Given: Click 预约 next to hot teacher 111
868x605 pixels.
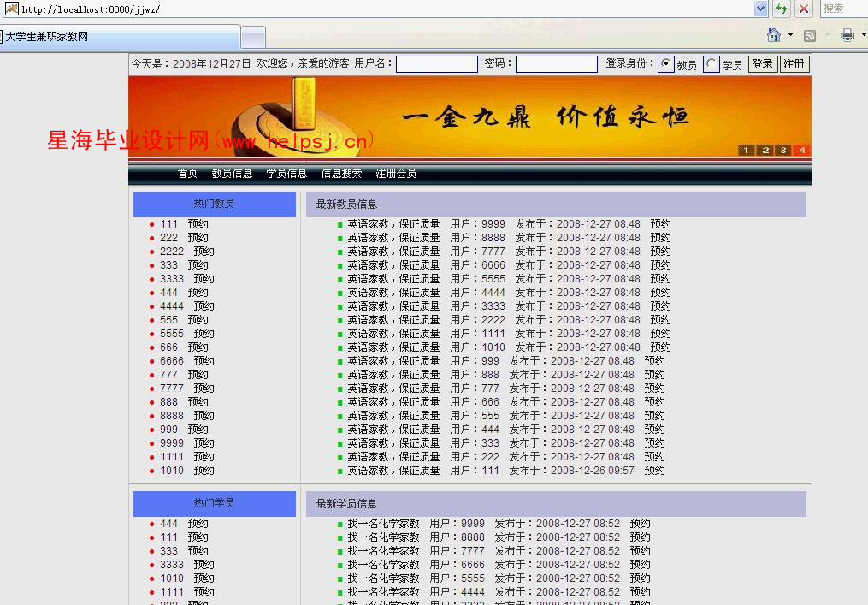Looking at the screenshot, I should [198, 224].
